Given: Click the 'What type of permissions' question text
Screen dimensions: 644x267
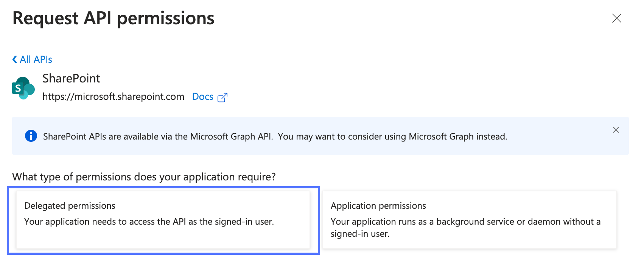Looking at the screenshot, I should coord(144,177).
